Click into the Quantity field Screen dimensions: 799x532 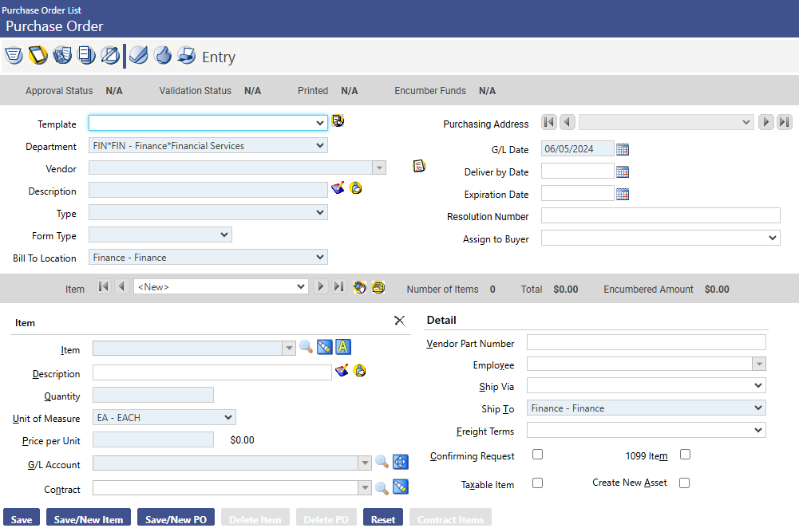tap(153, 395)
